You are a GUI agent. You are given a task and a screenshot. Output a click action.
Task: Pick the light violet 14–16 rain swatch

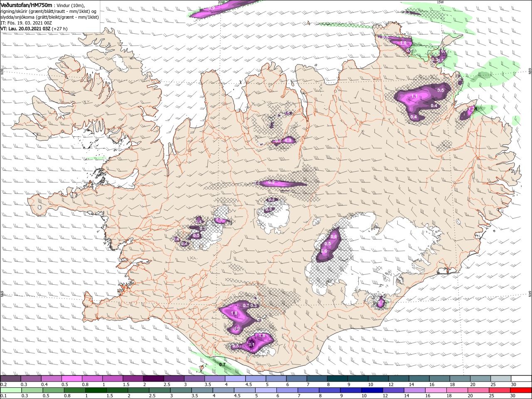[x=414, y=390]
